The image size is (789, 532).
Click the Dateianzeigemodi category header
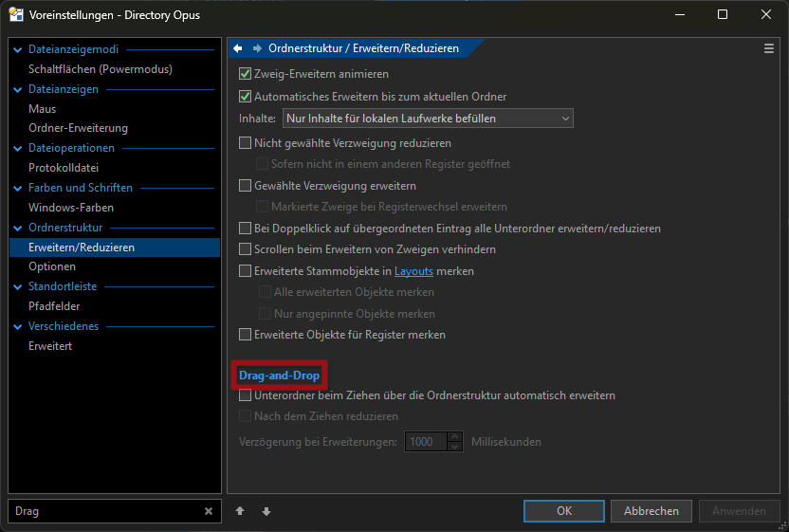[73, 49]
